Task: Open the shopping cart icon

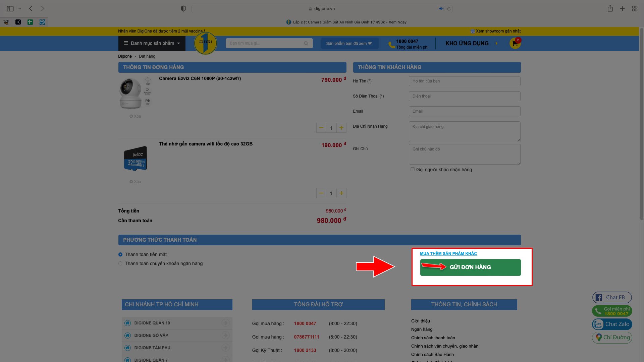Action: pos(515,43)
